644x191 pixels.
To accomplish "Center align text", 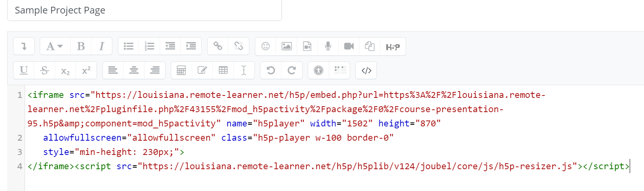I will pos(134,71).
